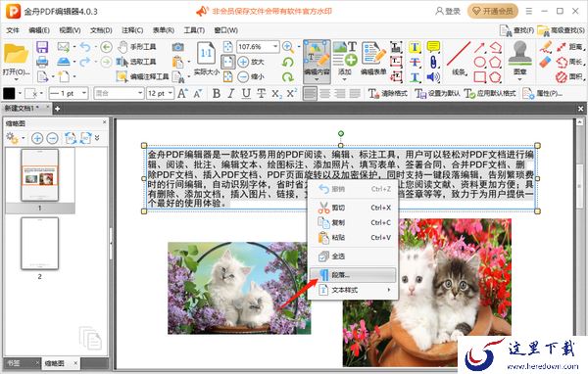The height and width of the screenshot is (374, 588).
Task: Click 设置为默认 set as default
Action: pyautogui.click(x=437, y=93)
